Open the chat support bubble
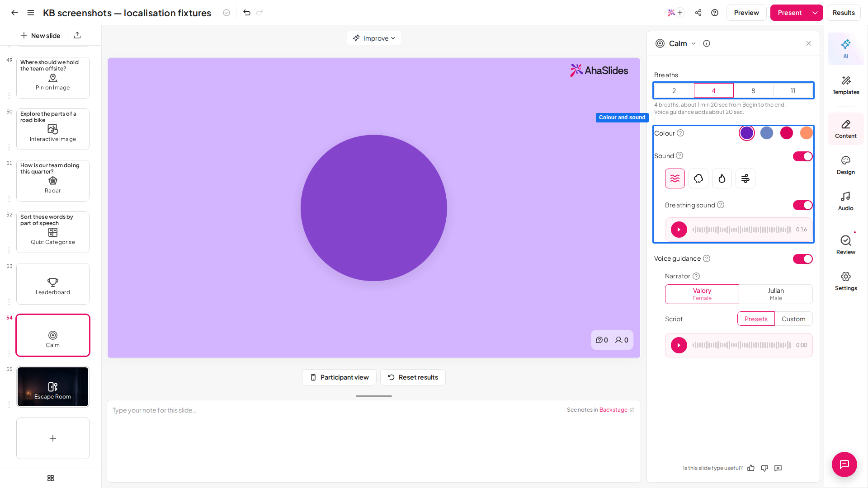868x488 pixels. tap(844, 465)
